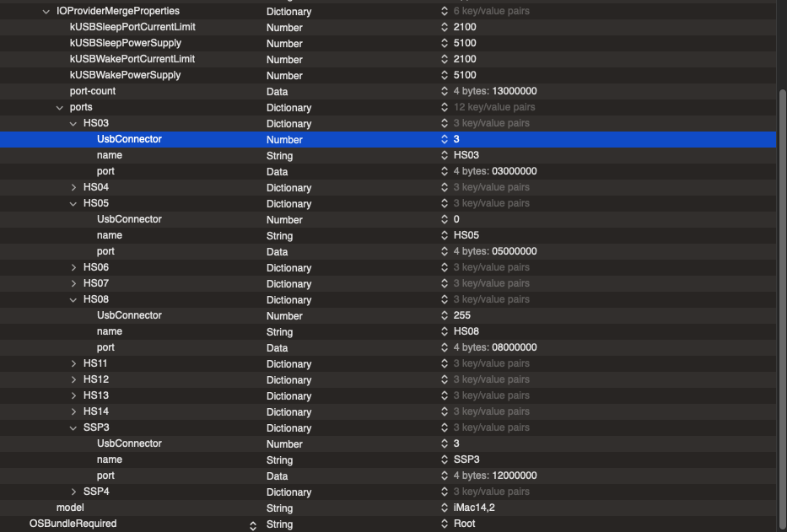Screen dimensions: 787x532
Task: Expand the HS06 port entry
Action: tap(73, 267)
